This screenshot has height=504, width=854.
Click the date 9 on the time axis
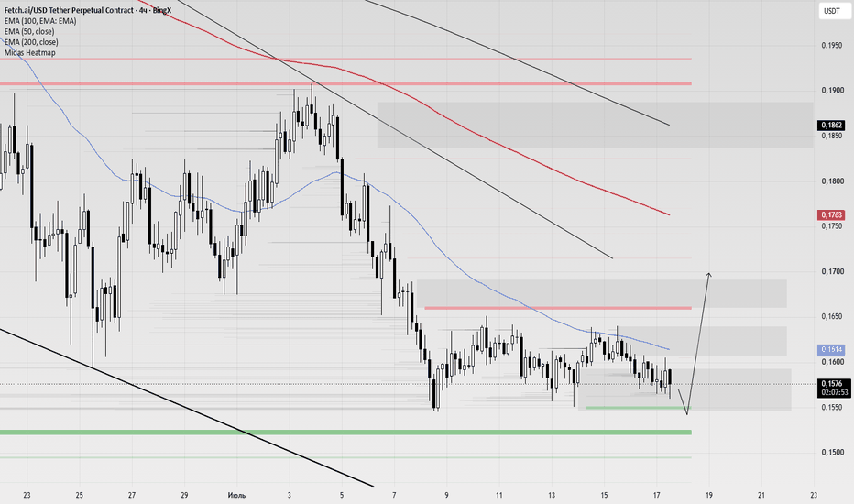(x=446, y=495)
